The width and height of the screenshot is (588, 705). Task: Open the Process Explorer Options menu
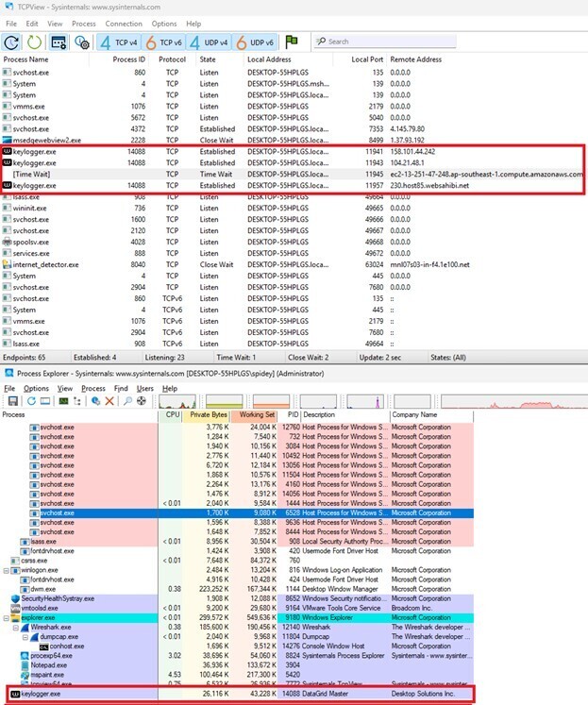click(36, 389)
